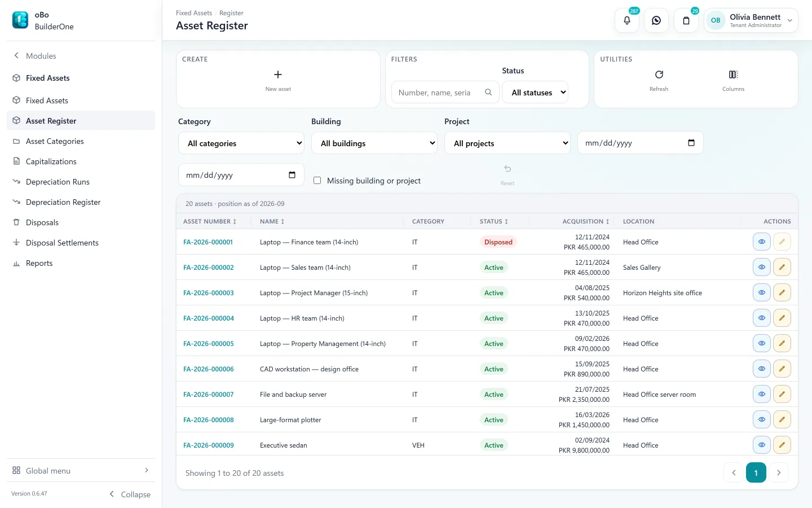Sort by Asset Number column header
Image resolution: width=812 pixels, height=508 pixels.
tap(210, 221)
